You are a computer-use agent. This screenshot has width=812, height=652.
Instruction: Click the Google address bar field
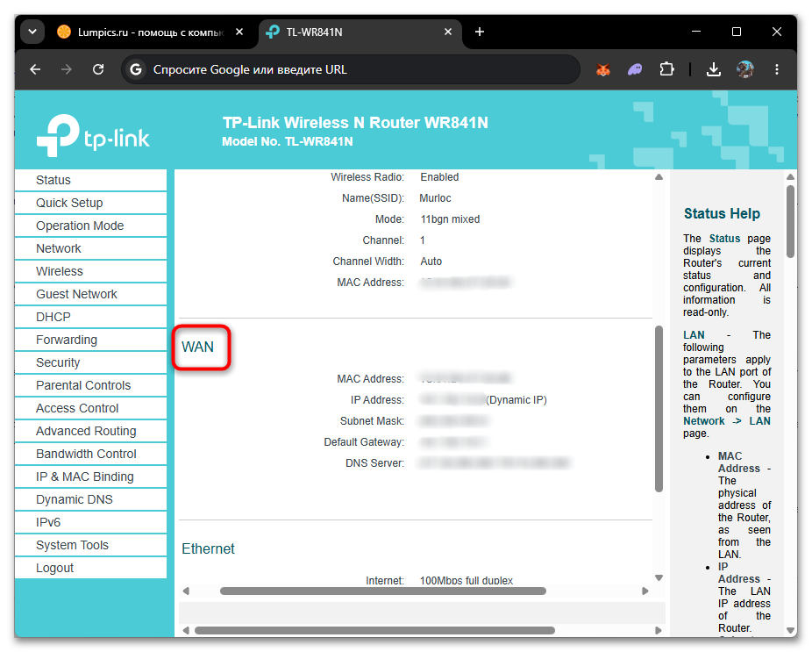pos(351,69)
